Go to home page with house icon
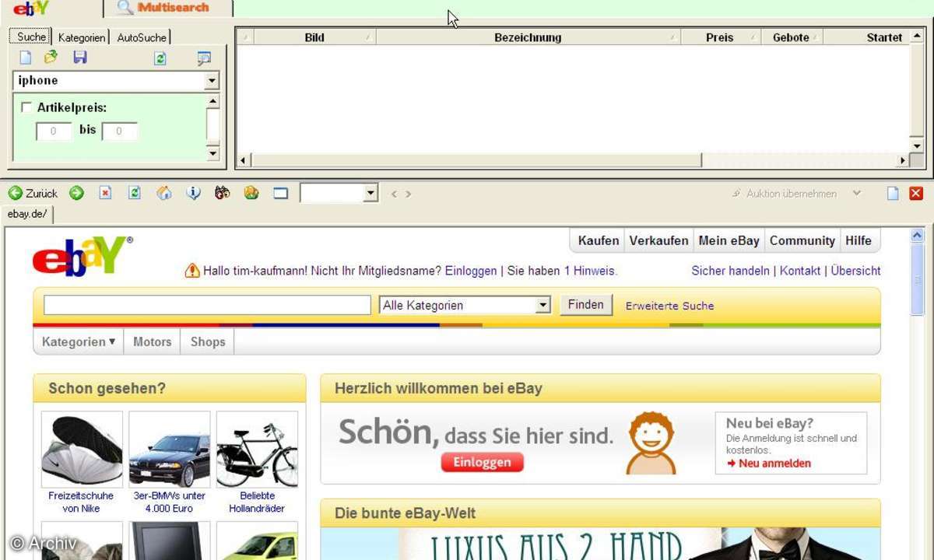The height and width of the screenshot is (560, 934). (163, 193)
